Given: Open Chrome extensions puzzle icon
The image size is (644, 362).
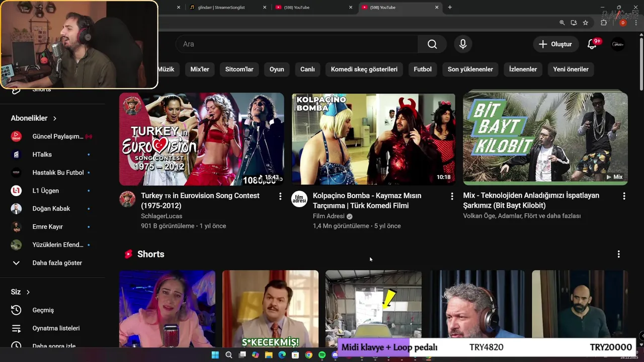Looking at the screenshot, I should 604,23.
